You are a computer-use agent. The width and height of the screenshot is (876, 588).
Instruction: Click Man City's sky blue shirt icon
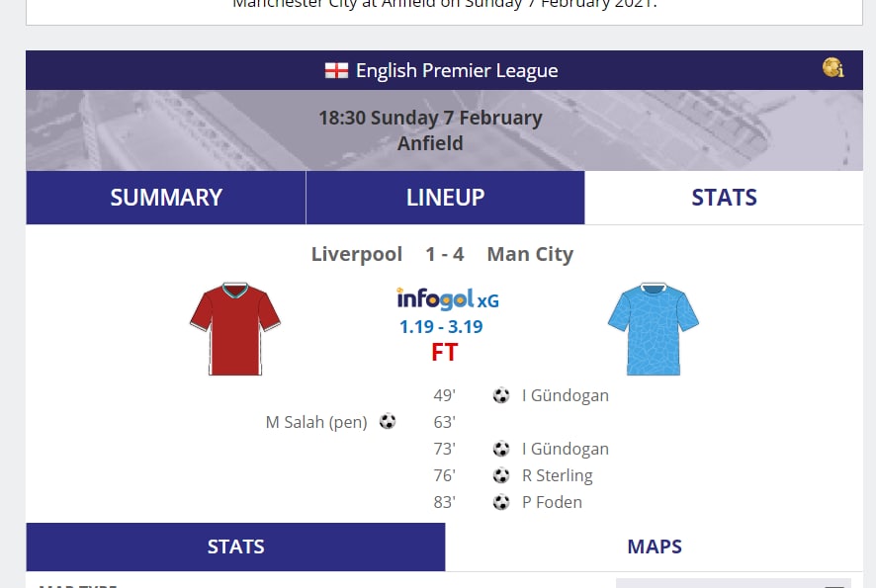653,329
